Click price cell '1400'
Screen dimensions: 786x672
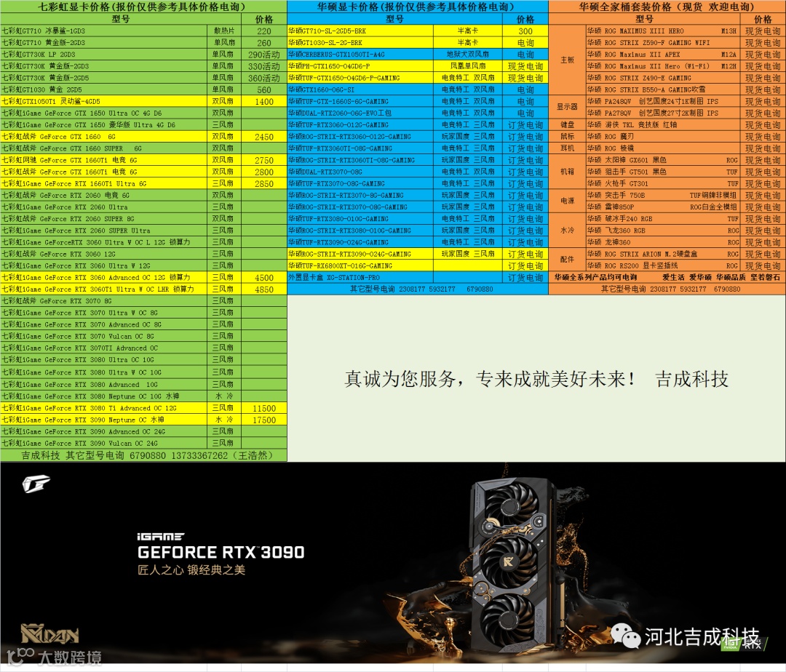pos(264,101)
